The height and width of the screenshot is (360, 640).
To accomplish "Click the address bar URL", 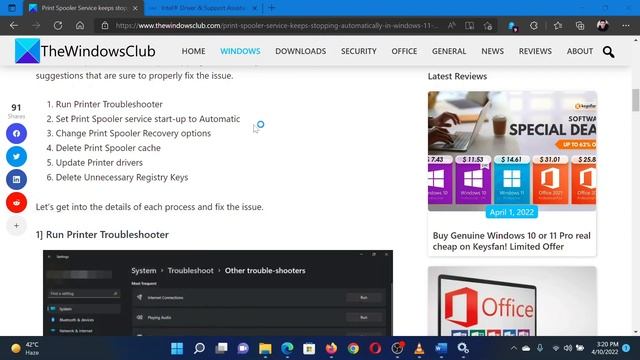I will [x=276, y=26].
